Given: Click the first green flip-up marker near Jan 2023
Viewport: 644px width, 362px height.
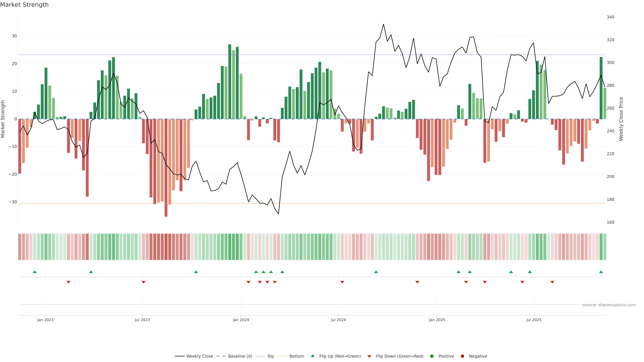Looking at the screenshot, I should 35,272.
